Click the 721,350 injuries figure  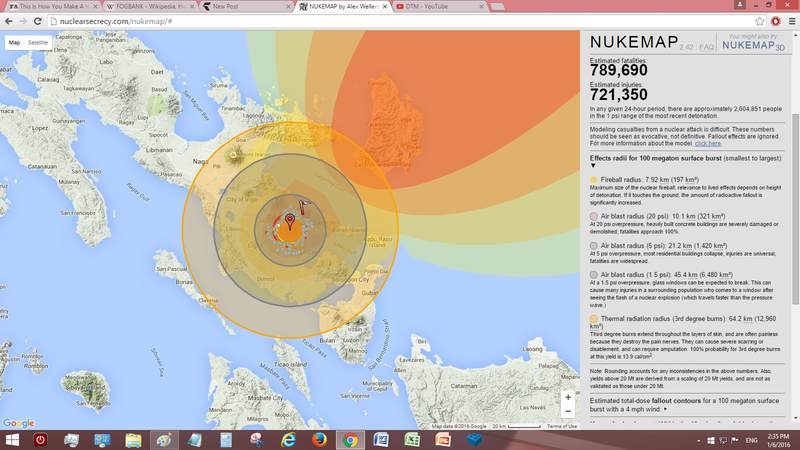coord(618,94)
